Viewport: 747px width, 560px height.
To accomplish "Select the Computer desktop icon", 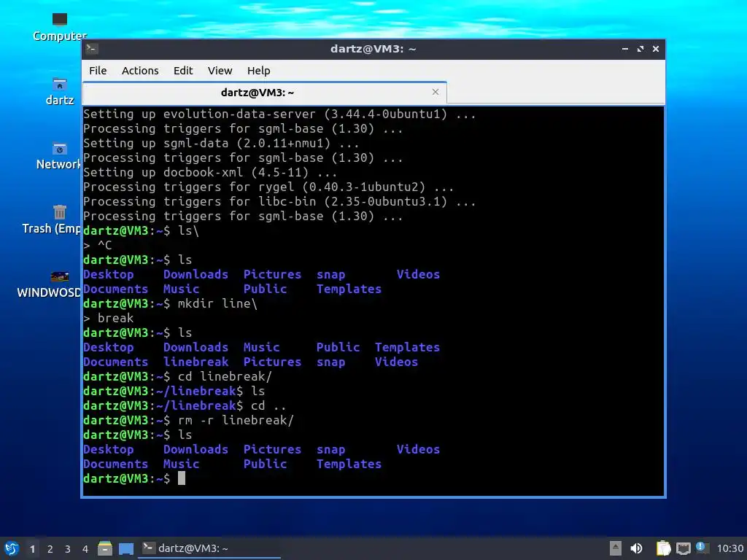I will (60, 27).
